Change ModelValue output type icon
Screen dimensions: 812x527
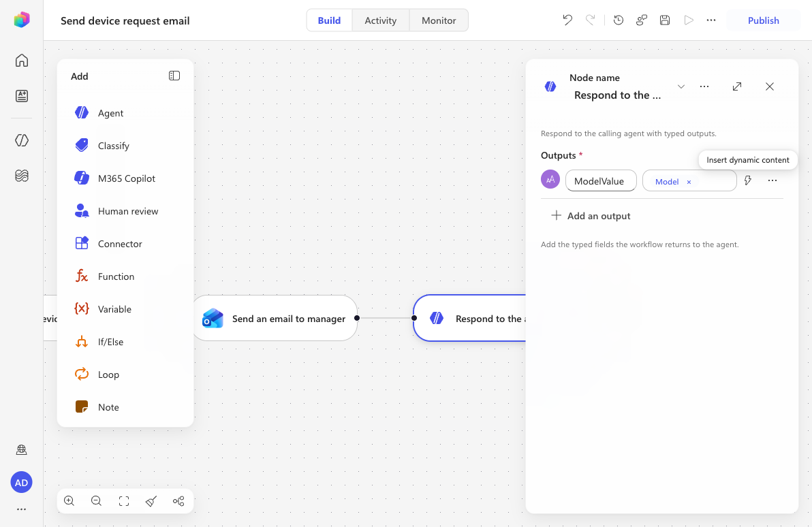tap(550, 179)
